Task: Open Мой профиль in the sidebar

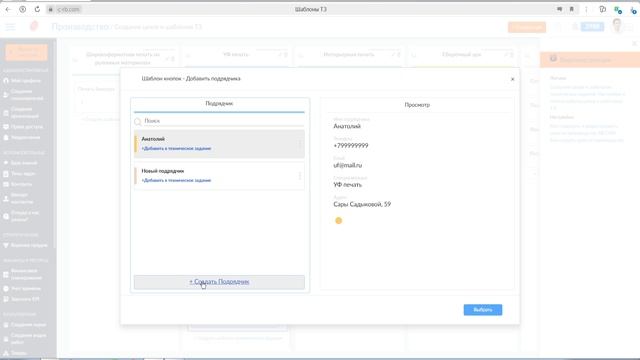Action: click(x=25, y=81)
